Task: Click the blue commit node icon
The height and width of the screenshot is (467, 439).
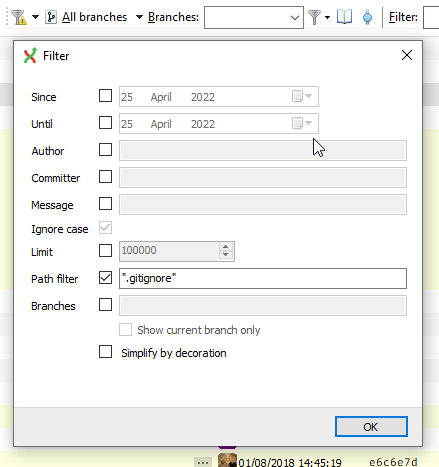Action: [x=368, y=17]
